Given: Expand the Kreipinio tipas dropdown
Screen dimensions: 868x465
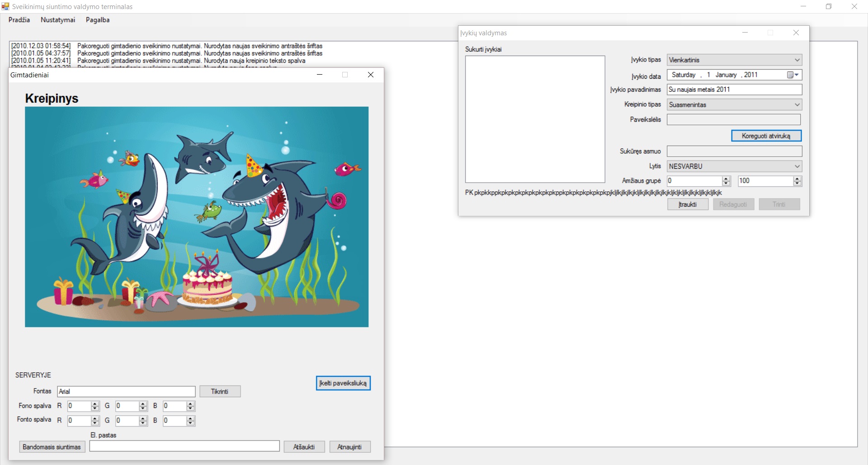Looking at the screenshot, I should click(x=797, y=104).
